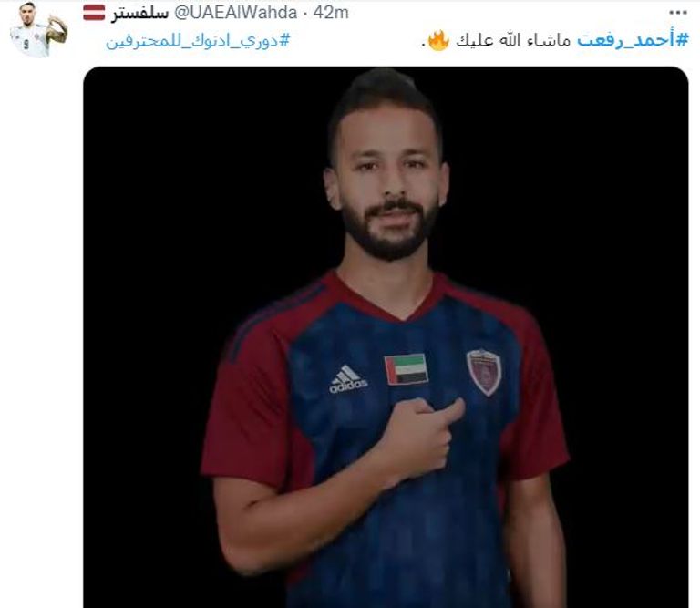
Task: Open the profile avatar of the poster
Action: click(38, 30)
